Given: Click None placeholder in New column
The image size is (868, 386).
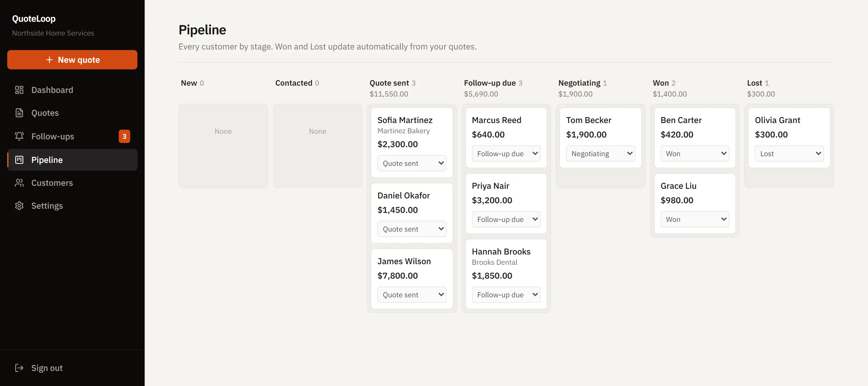Looking at the screenshot, I should point(223,131).
